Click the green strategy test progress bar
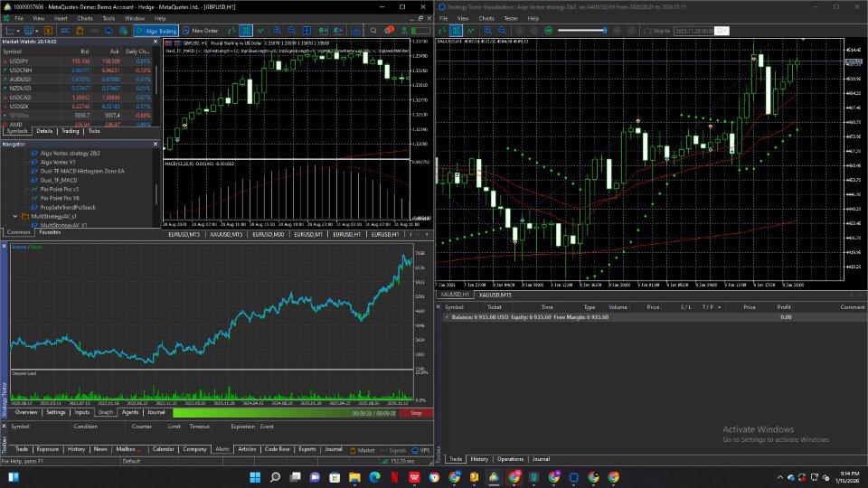 pyautogui.click(x=286, y=413)
